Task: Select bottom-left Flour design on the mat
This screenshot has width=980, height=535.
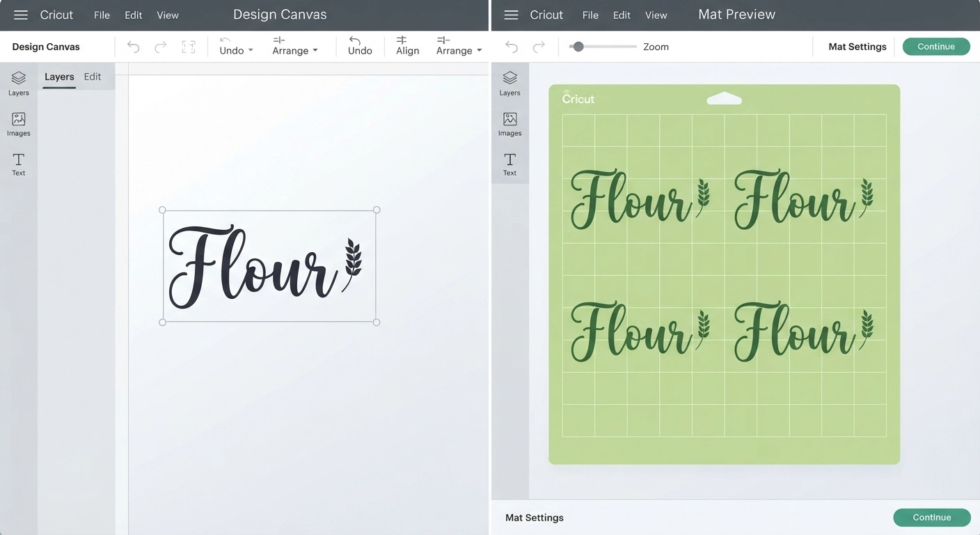Action: (x=640, y=332)
